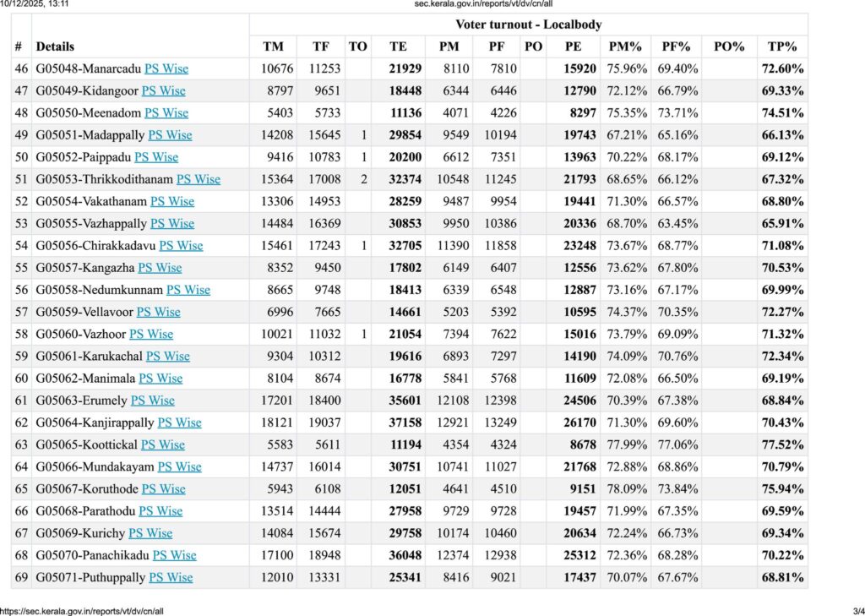Click the Details column header
Screen dimensions: 865x616
pos(55,46)
